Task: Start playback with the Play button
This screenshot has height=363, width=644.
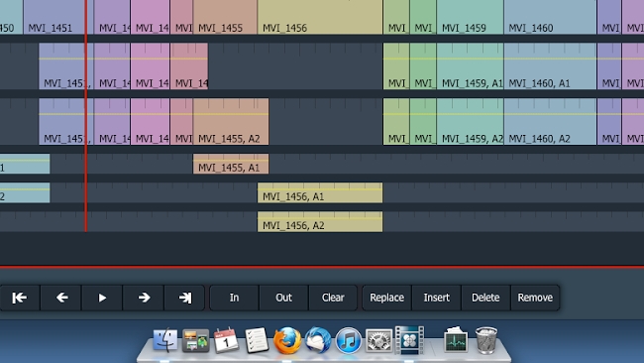Action: tap(102, 298)
